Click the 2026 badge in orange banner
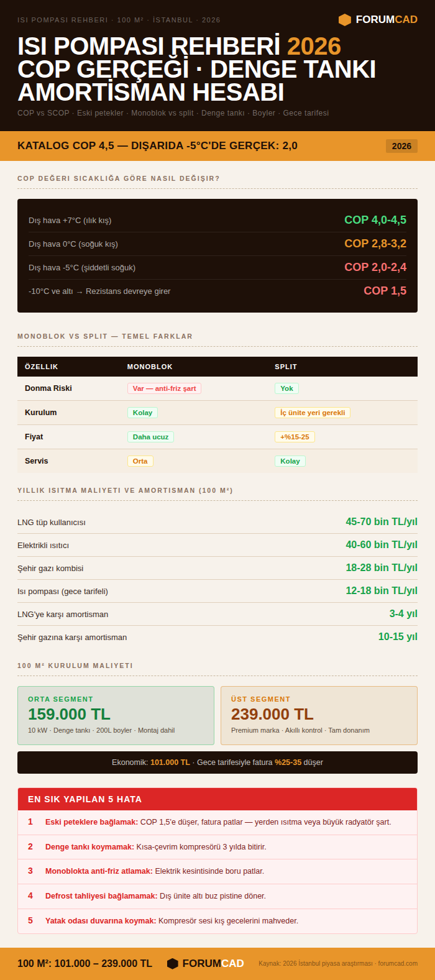 click(401, 146)
